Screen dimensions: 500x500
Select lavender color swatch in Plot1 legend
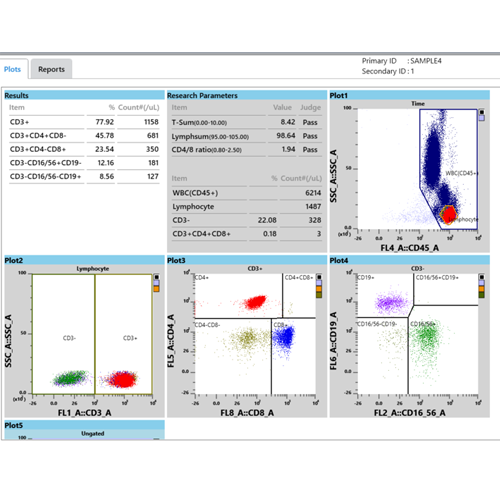[481, 118]
